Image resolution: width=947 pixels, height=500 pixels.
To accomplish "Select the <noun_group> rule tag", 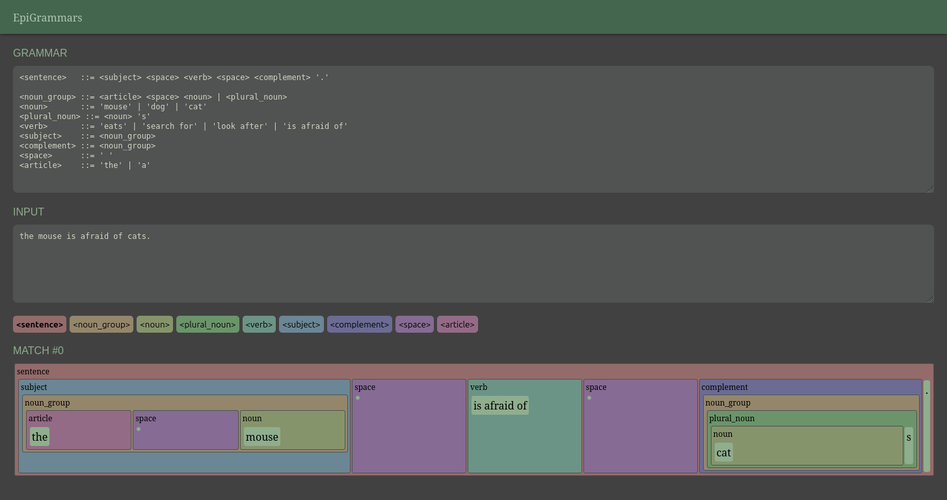I will coord(101,324).
